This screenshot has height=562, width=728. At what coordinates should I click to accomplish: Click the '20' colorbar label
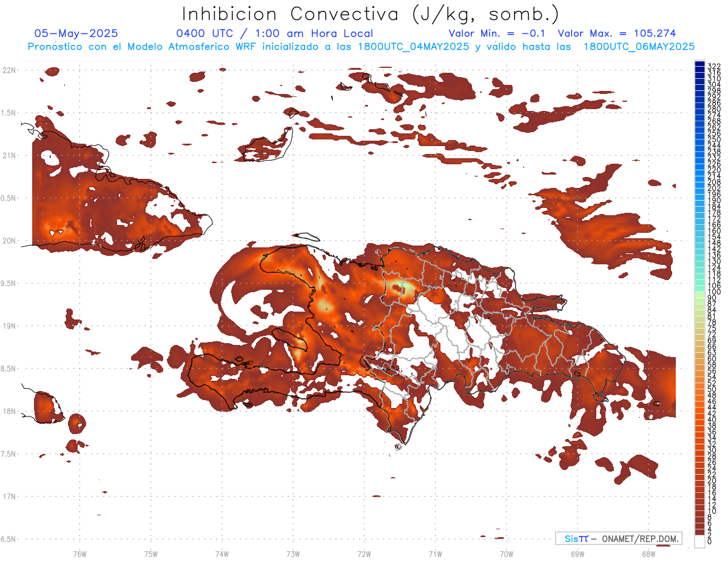click(x=712, y=480)
